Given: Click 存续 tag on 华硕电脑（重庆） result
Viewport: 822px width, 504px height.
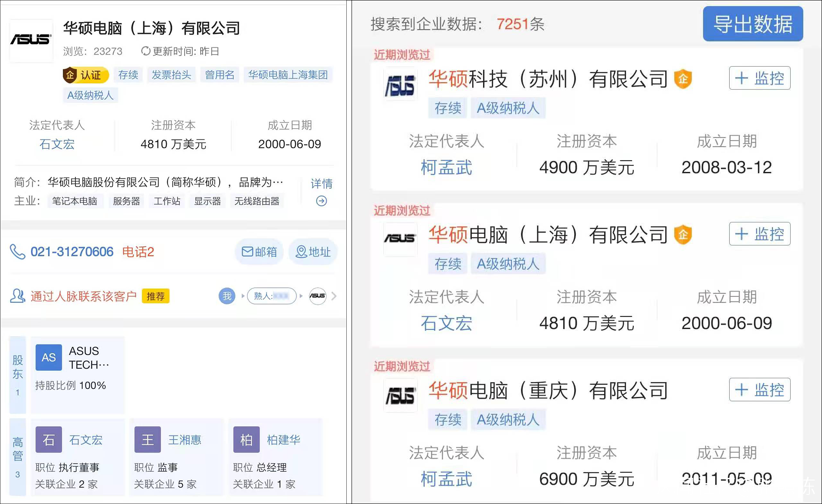Looking at the screenshot, I should click(x=448, y=420).
